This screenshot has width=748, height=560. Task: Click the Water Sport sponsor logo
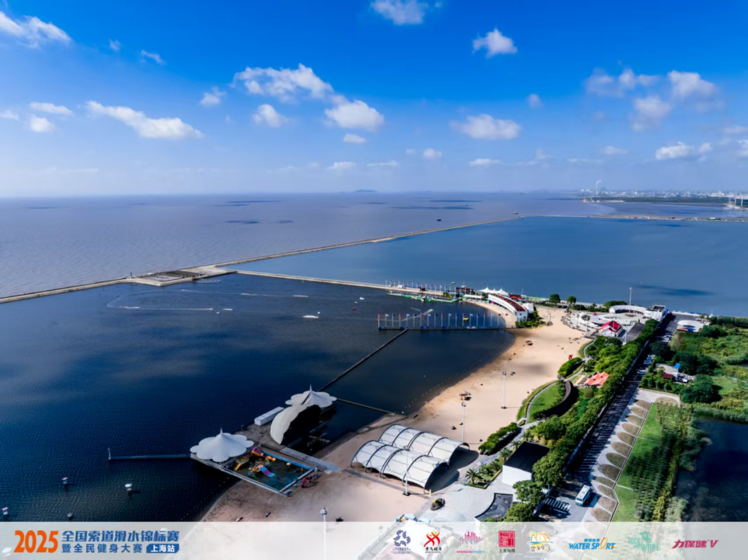(591, 543)
